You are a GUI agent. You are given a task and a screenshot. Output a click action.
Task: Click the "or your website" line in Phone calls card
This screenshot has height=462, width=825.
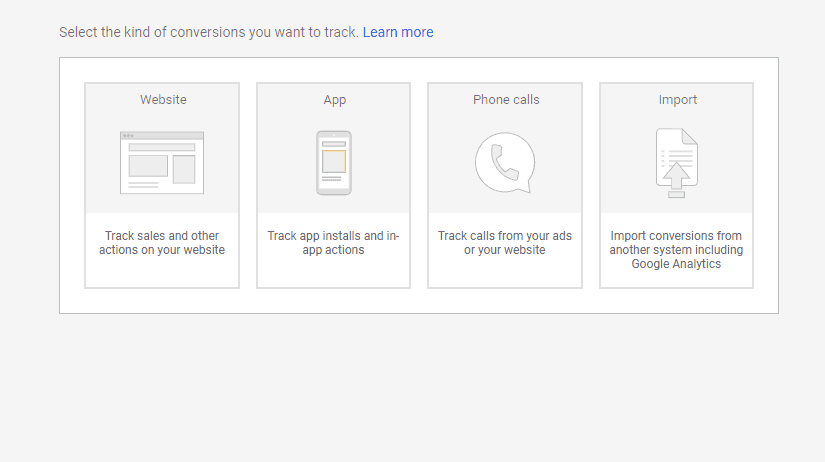pyautogui.click(x=505, y=250)
